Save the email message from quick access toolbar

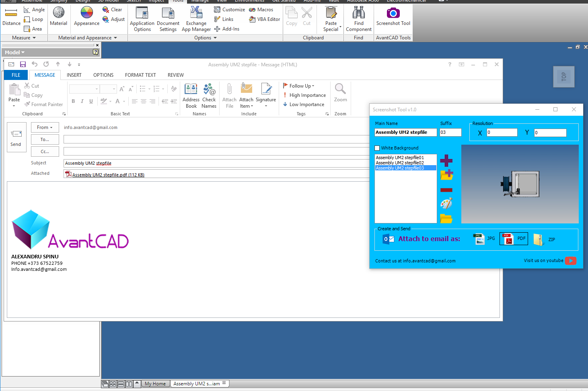(23, 64)
